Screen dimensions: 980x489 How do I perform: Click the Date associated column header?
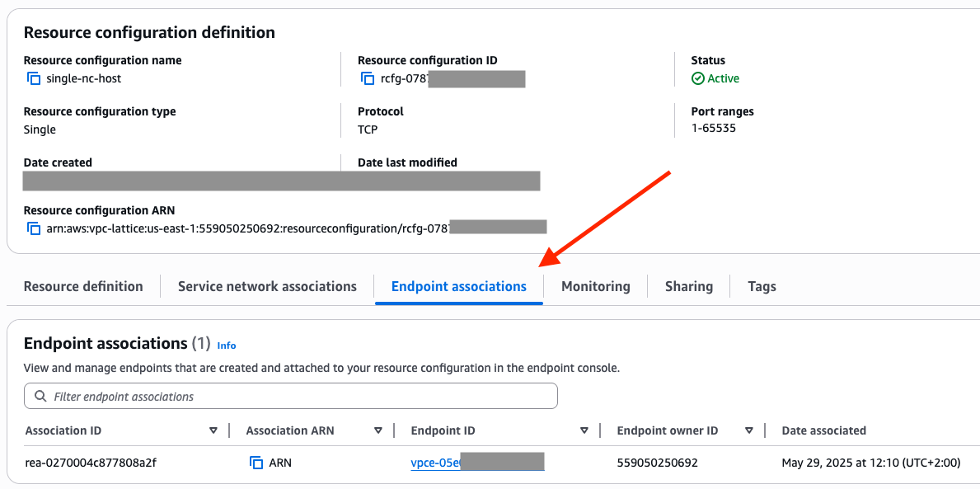(x=823, y=430)
